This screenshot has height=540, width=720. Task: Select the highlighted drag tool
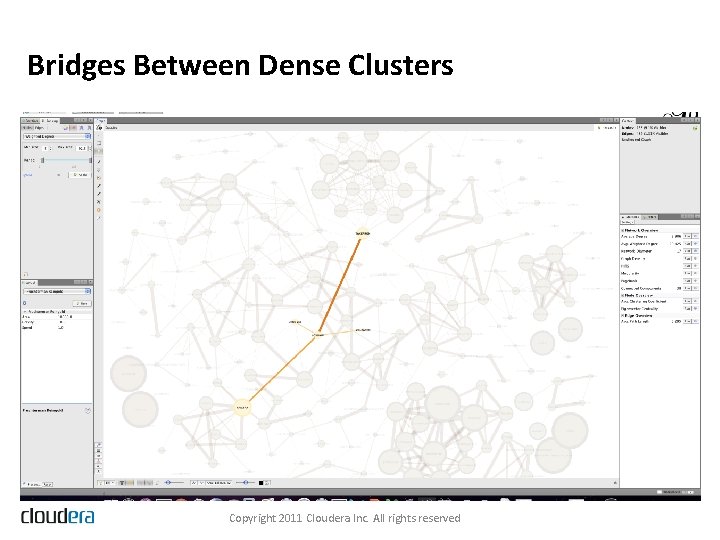tap(99, 151)
